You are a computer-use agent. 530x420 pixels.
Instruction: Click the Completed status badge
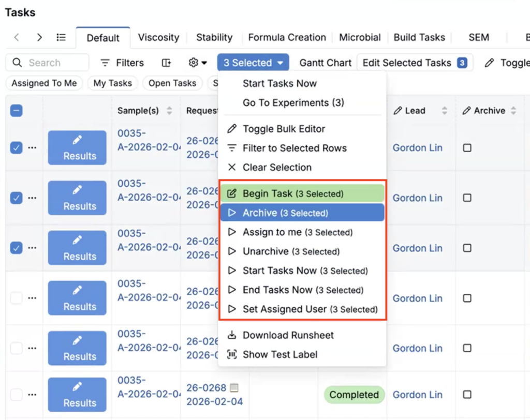tap(354, 394)
